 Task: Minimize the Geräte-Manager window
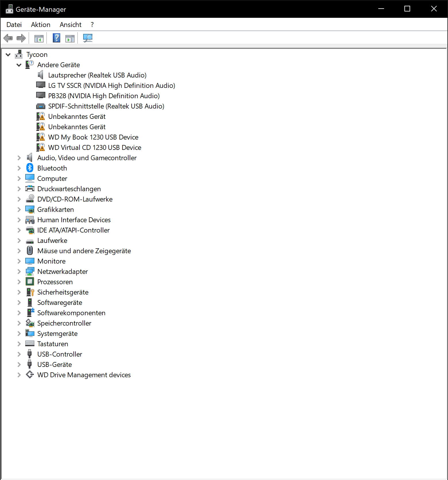click(381, 9)
